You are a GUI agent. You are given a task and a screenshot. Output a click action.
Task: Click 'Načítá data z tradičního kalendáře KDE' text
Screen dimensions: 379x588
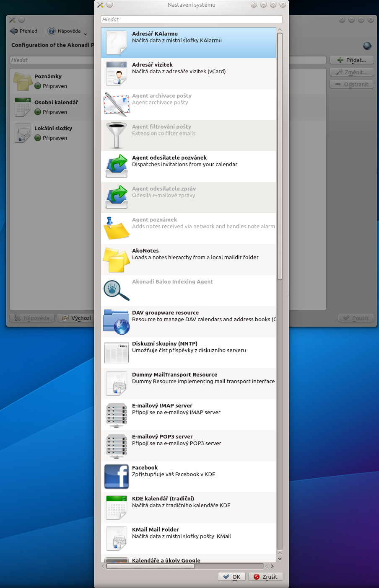click(181, 505)
